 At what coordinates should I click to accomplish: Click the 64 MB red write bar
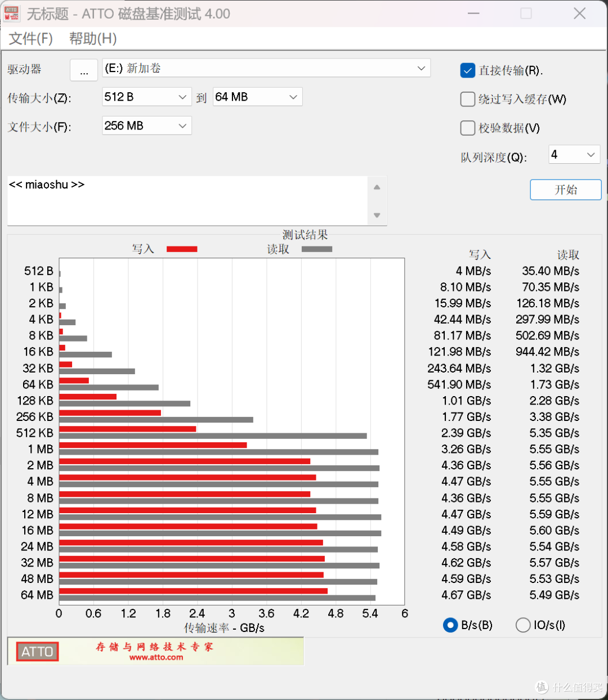pyautogui.click(x=193, y=591)
